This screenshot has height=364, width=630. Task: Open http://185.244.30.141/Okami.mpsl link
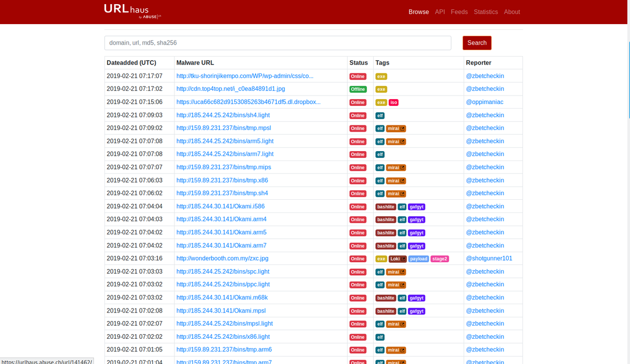[x=221, y=311]
